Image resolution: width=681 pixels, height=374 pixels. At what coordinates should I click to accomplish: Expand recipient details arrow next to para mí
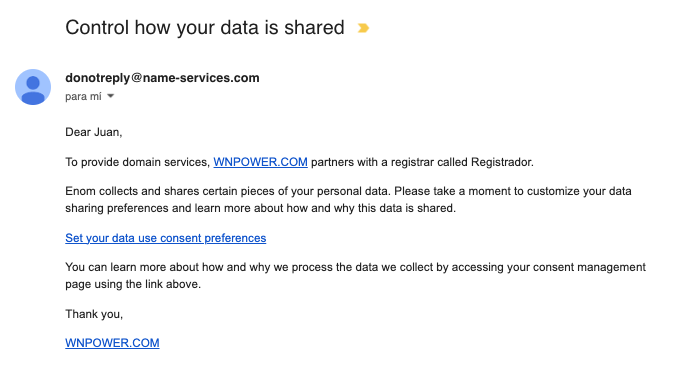[111, 96]
